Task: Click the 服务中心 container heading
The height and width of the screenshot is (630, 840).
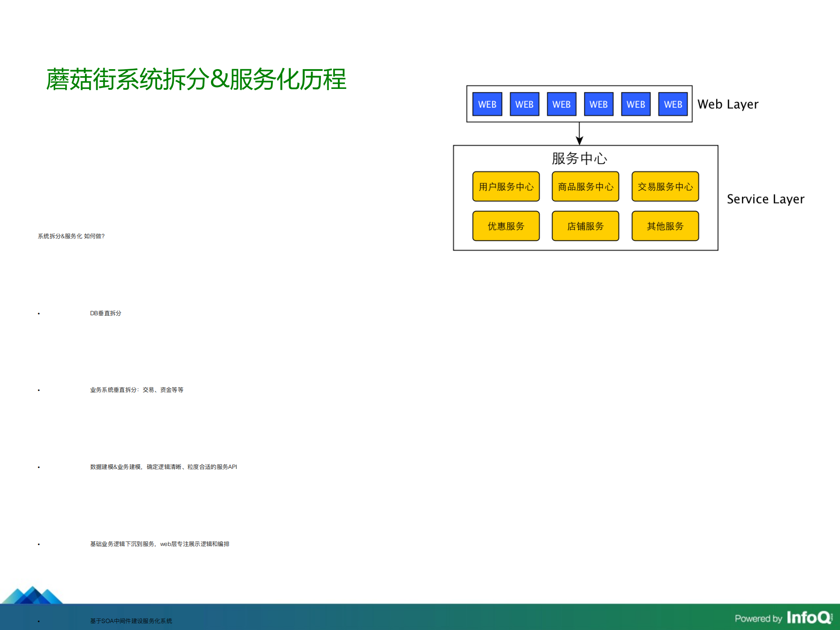Action: coord(579,158)
